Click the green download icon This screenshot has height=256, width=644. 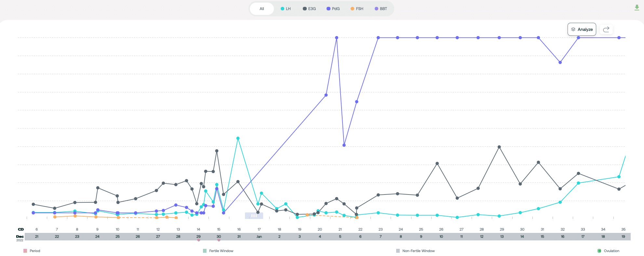(x=637, y=7)
